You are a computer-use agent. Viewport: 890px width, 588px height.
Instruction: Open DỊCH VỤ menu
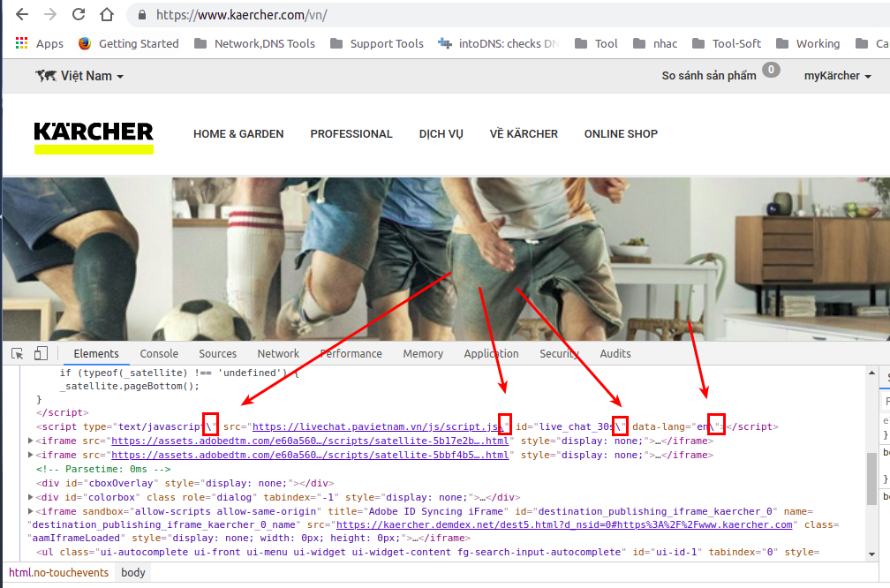tap(441, 134)
